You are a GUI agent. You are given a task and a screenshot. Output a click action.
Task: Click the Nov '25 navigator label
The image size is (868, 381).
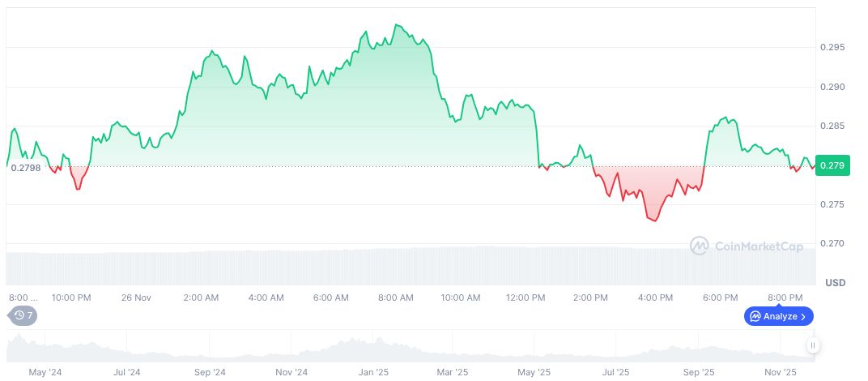780,372
